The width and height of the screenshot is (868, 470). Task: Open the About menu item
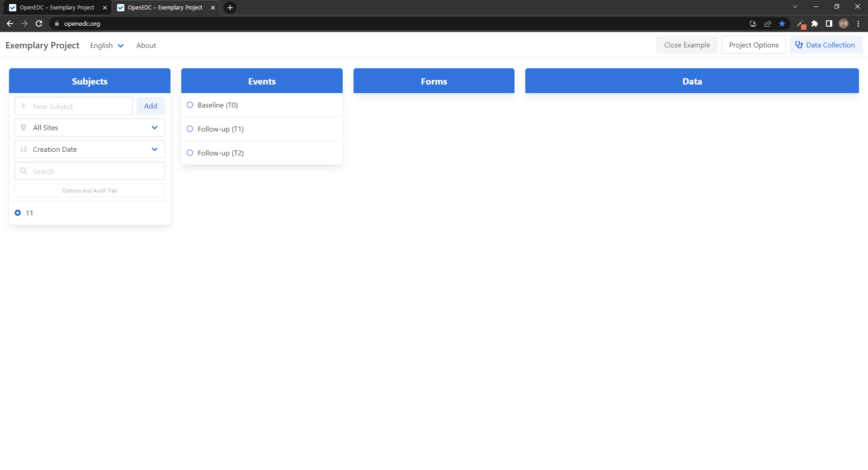click(146, 45)
